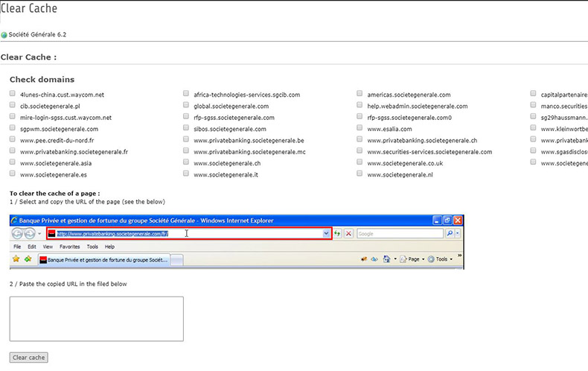Tick www.societegenerale.co.uk checkbox
The width and height of the screenshot is (588, 371).
(x=359, y=162)
